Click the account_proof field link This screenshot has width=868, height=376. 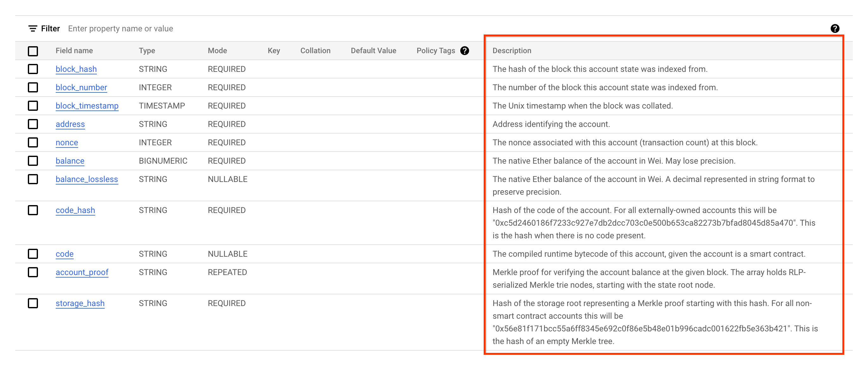pos(82,272)
